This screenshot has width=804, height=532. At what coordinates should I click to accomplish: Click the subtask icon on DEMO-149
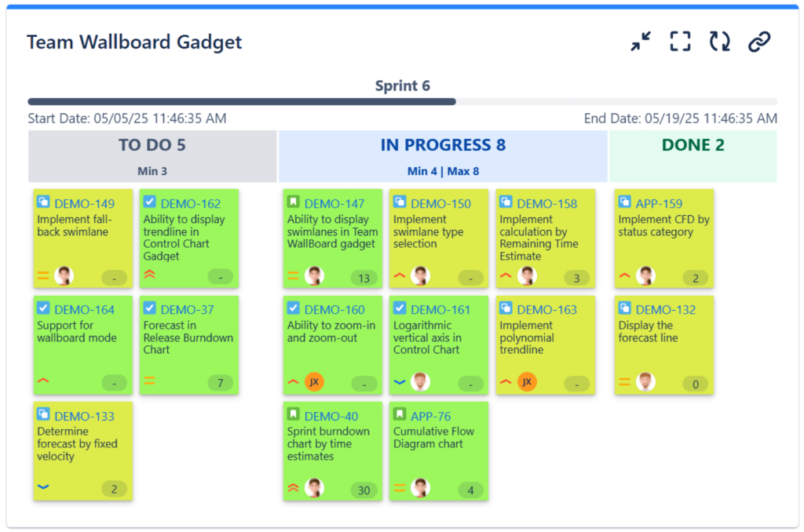tap(43, 202)
